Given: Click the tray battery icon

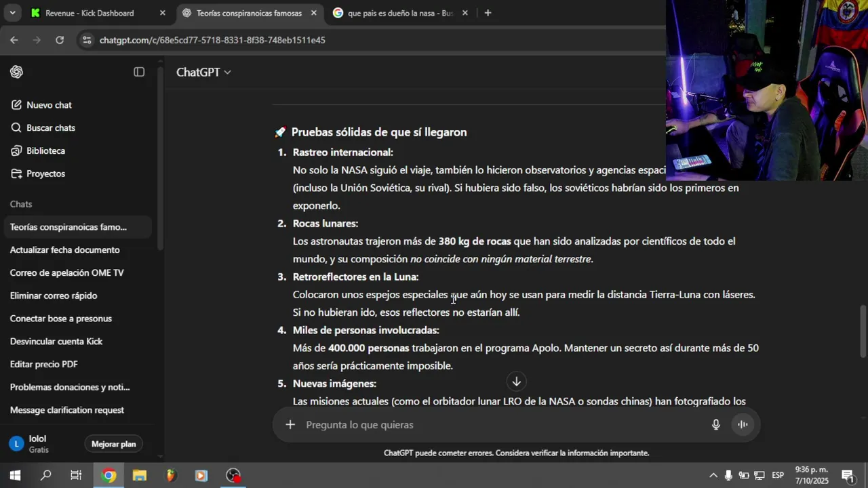Looking at the screenshot, I should point(744,475).
